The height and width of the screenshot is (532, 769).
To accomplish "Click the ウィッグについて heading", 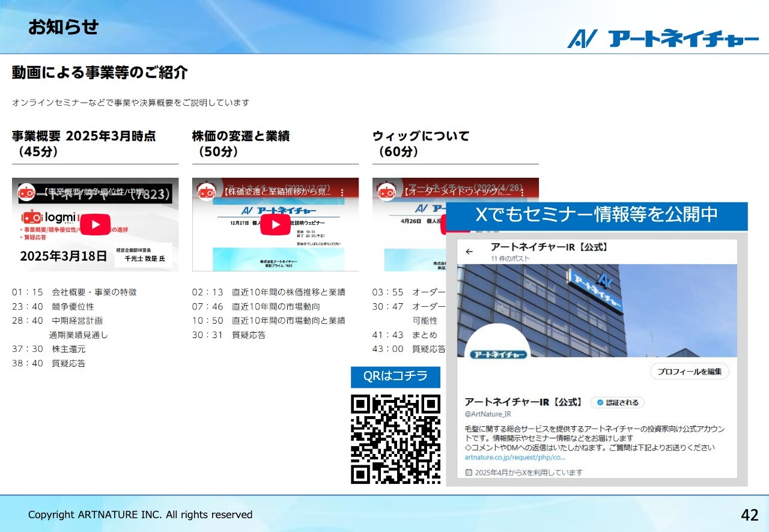I will coord(421,136).
